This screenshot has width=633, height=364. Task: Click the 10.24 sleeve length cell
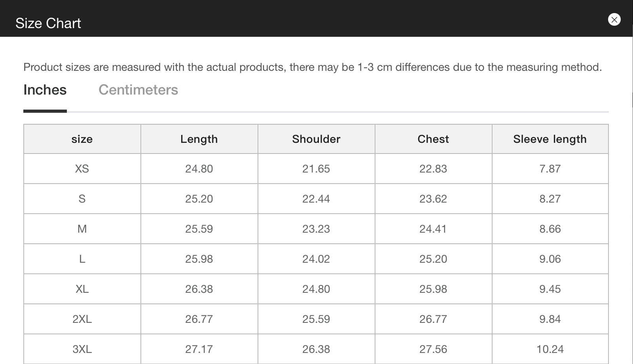550,349
